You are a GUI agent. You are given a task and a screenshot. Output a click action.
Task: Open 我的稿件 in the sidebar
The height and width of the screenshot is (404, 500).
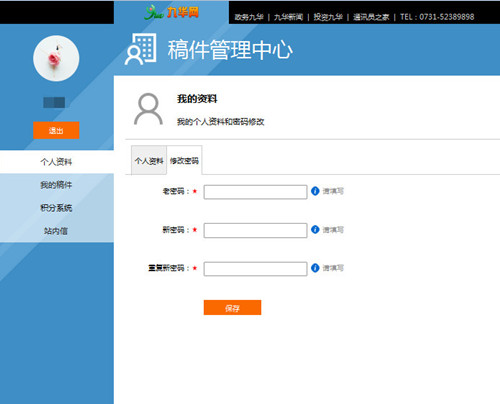[57, 185]
